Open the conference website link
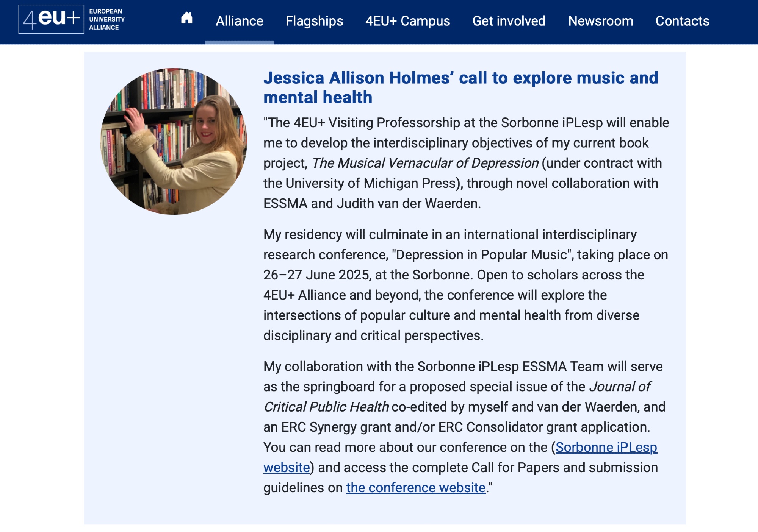 416,488
